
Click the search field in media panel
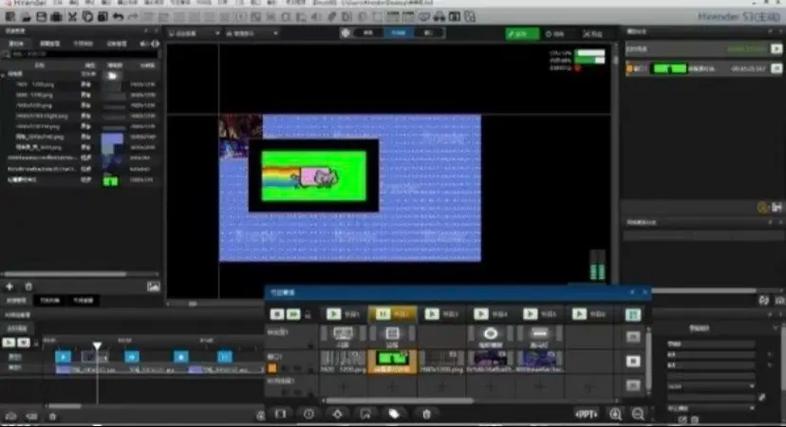pos(83,54)
